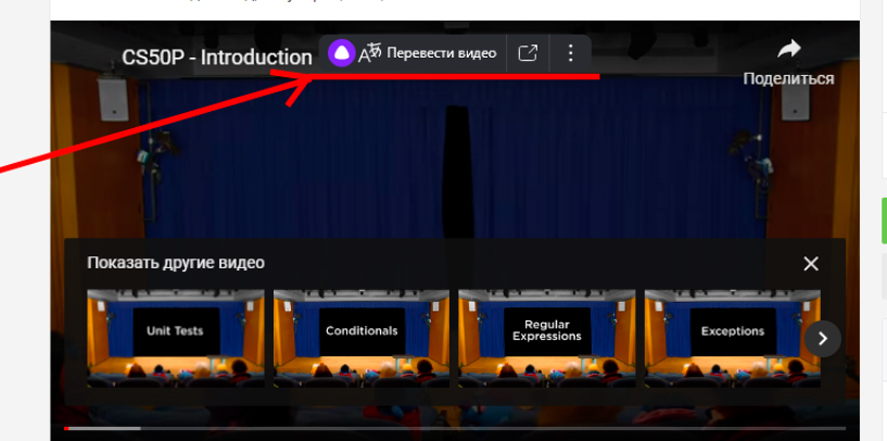Seek using the video progress bar
887x441 pixels.
point(455,429)
